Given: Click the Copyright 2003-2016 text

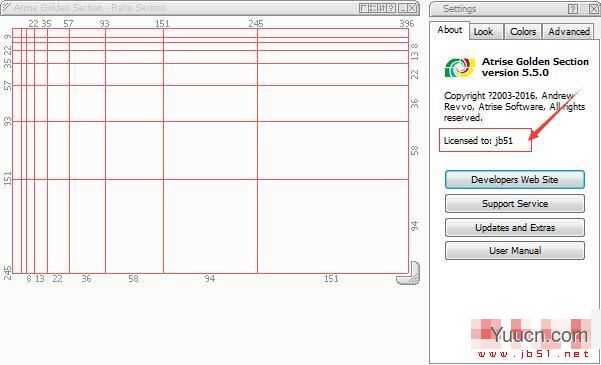Looking at the screenshot, I should click(x=514, y=107).
